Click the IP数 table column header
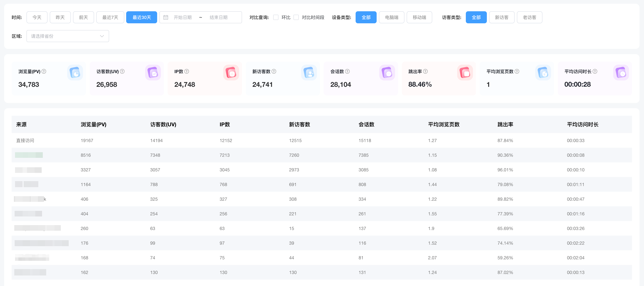644x286 pixels. (x=225, y=124)
